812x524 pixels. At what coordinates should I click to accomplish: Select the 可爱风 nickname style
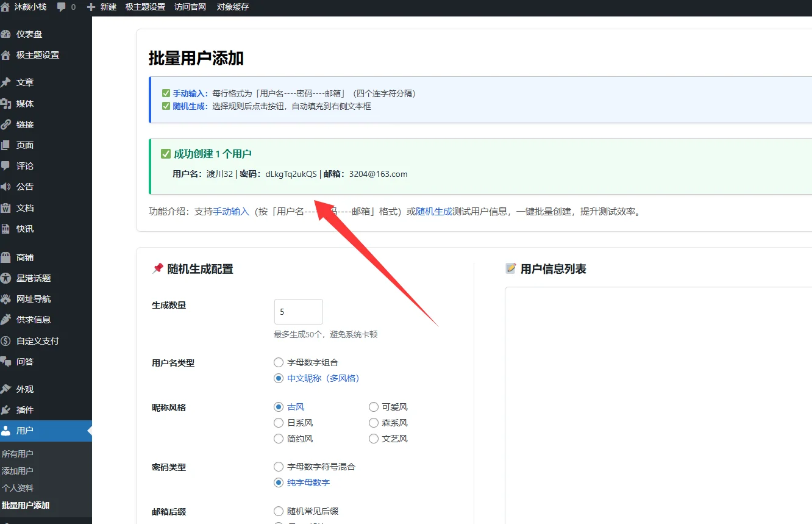tap(372, 407)
